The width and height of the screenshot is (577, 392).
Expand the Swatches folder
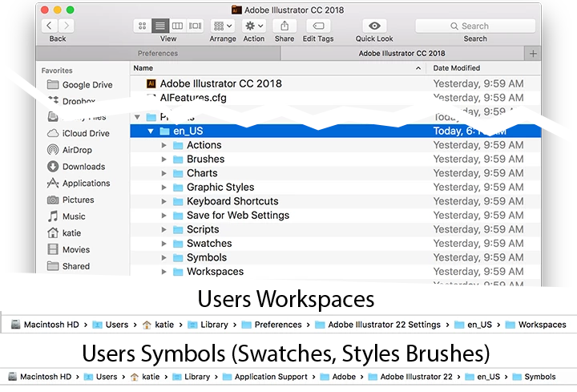pyautogui.click(x=163, y=244)
